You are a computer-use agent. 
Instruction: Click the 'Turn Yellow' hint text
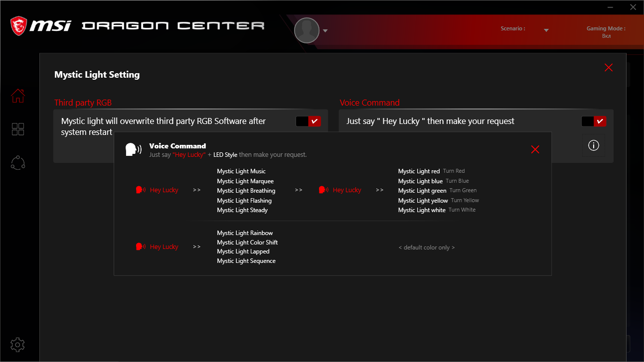pyautogui.click(x=465, y=201)
